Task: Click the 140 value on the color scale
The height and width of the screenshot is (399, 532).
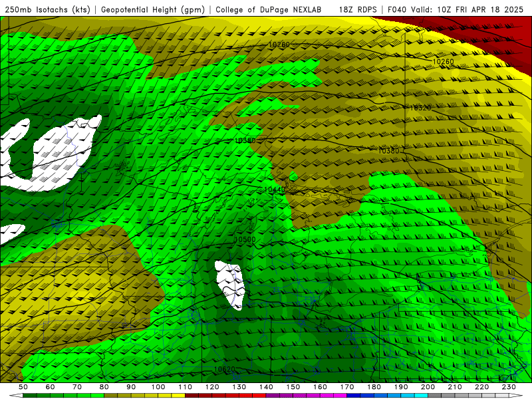Action: click(x=266, y=387)
